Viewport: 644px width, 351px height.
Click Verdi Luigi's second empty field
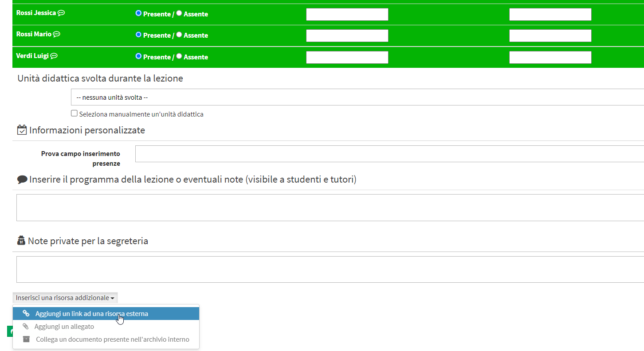point(550,57)
